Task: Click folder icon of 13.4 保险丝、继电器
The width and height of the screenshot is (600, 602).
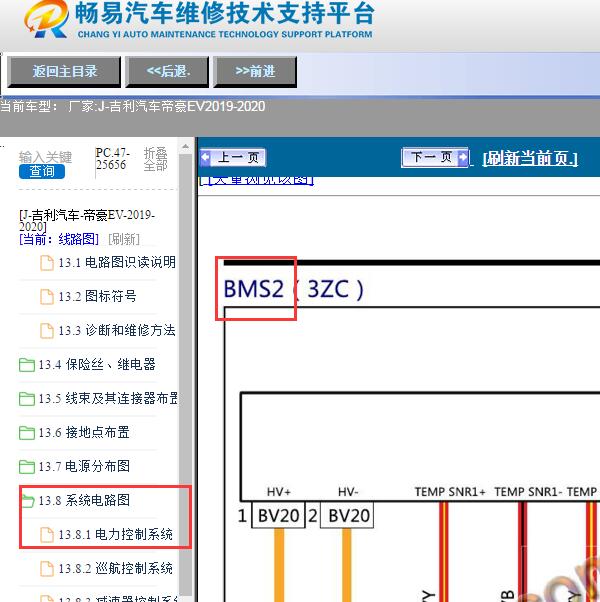Action: pyautogui.click(x=27, y=365)
